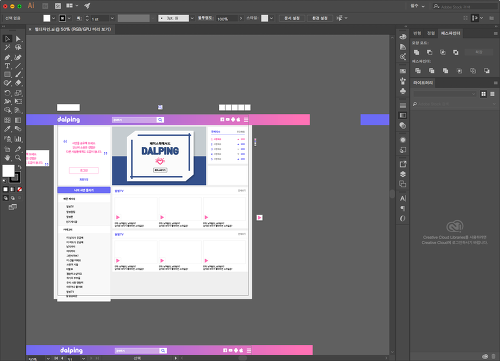500x361 pixels.
Task: Open the library selection dropdown
Action: tap(445, 94)
